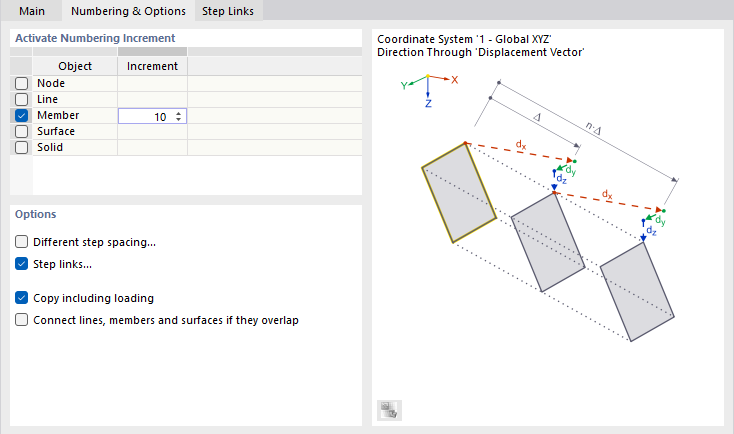
Task: Disable the Step links option
Action: 22,264
